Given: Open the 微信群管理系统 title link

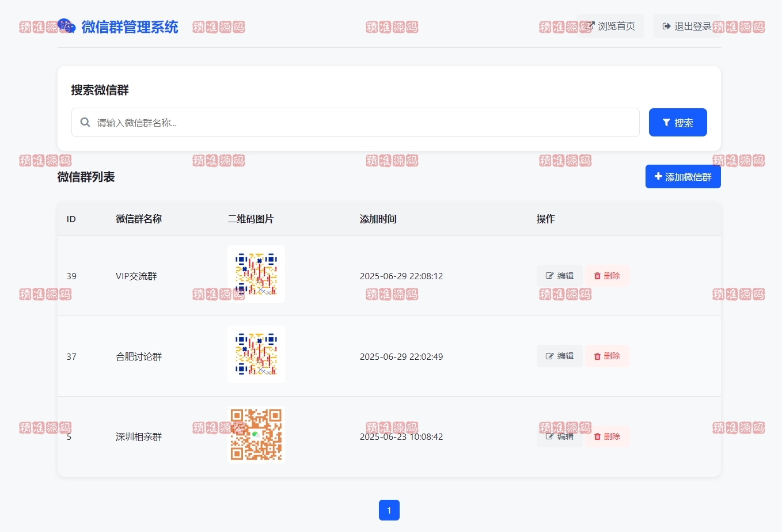Looking at the screenshot, I should coord(130,27).
